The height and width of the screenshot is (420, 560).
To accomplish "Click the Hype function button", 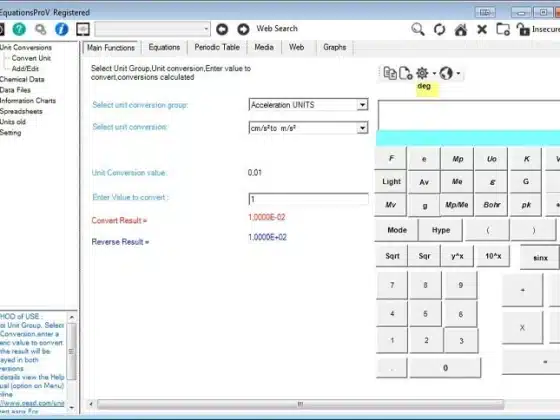I will 441,230.
